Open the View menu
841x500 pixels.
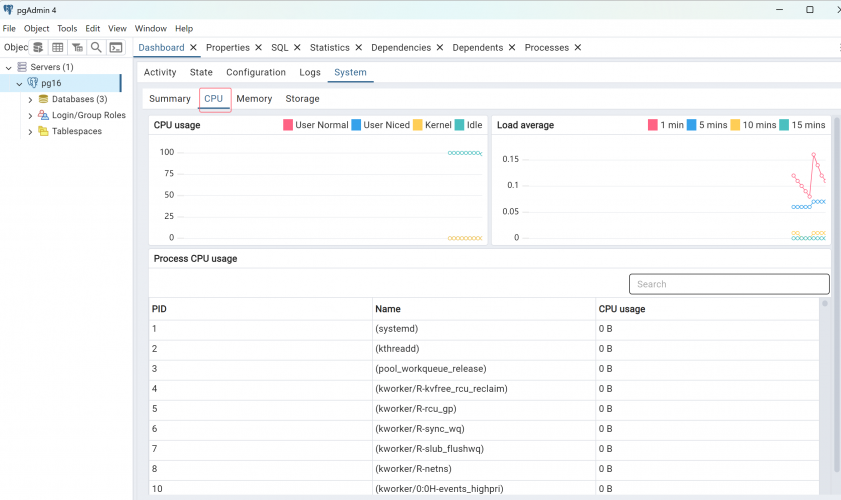tap(117, 28)
